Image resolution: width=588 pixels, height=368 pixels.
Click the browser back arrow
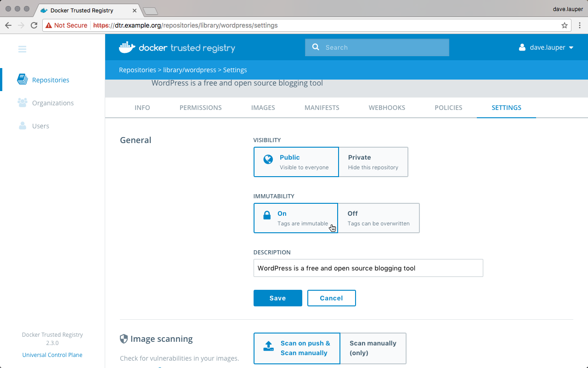(8, 25)
